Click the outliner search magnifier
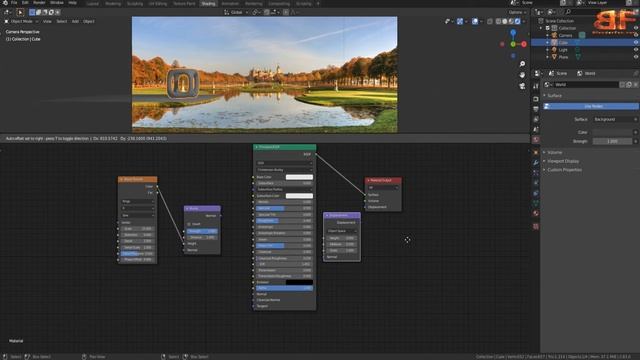640x360 pixels. [568, 12]
